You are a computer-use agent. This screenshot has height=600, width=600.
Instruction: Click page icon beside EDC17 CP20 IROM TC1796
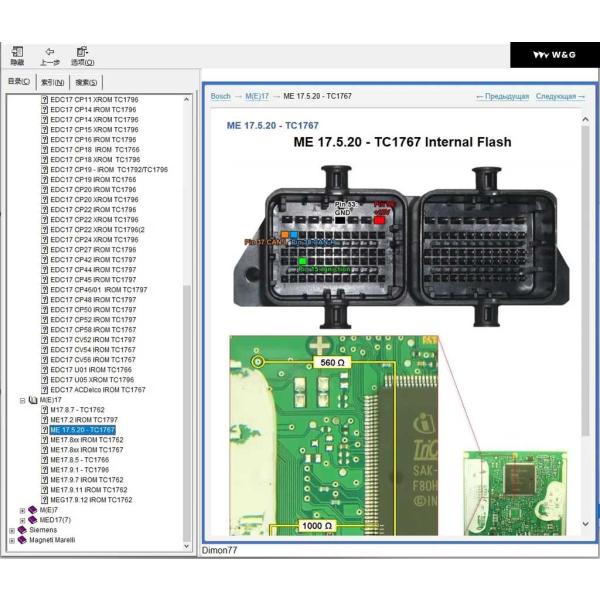click(x=45, y=190)
